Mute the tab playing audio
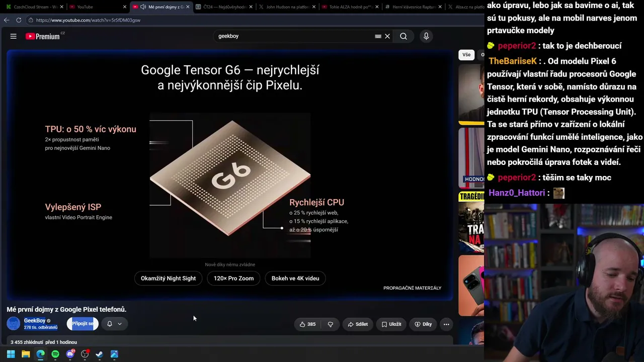The image size is (644, 362). point(143,7)
